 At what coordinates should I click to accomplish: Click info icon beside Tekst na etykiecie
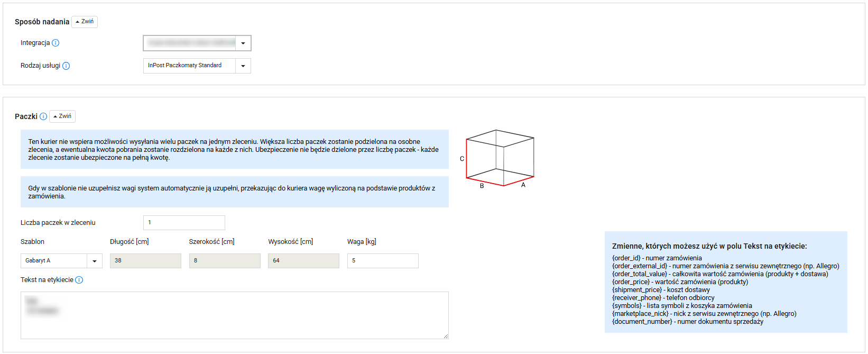[79, 280]
